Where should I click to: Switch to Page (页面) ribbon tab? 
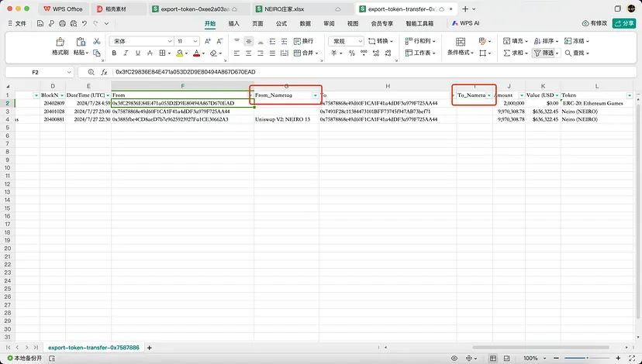click(x=257, y=24)
